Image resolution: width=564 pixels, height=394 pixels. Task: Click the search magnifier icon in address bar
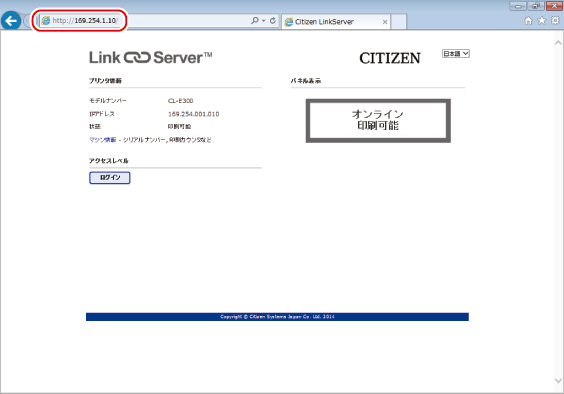pyautogui.click(x=255, y=21)
